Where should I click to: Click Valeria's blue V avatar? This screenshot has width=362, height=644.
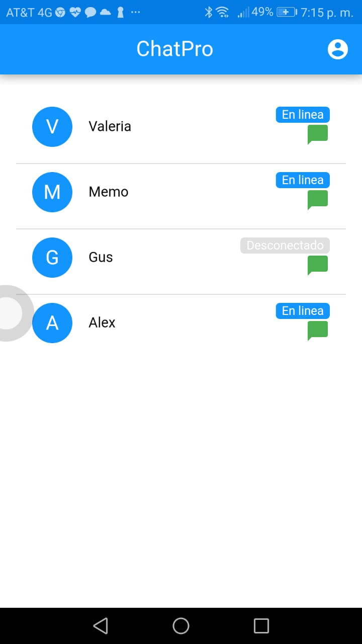click(x=52, y=127)
